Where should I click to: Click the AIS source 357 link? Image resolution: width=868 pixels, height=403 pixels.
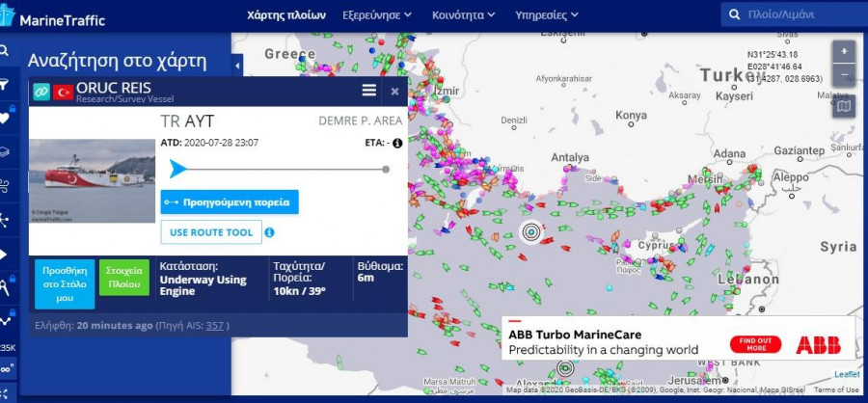(215, 326)
